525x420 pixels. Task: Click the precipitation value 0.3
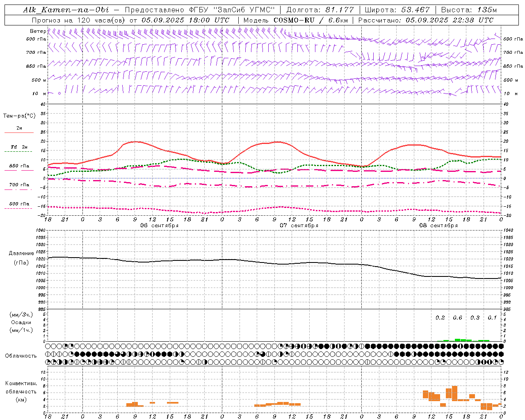pyautogui.click(x=475, y=318)
